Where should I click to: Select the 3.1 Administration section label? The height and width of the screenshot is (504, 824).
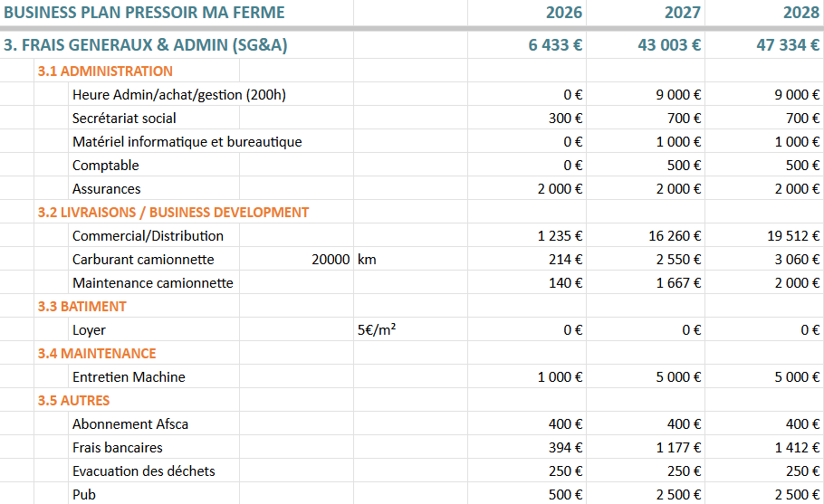pyautogui.click(x=105, y=71)
